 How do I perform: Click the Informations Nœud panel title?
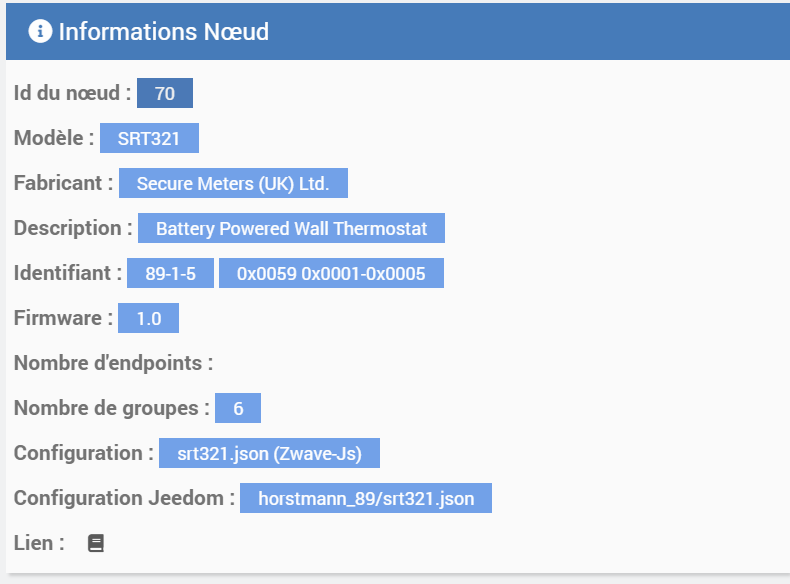point(164,32)
